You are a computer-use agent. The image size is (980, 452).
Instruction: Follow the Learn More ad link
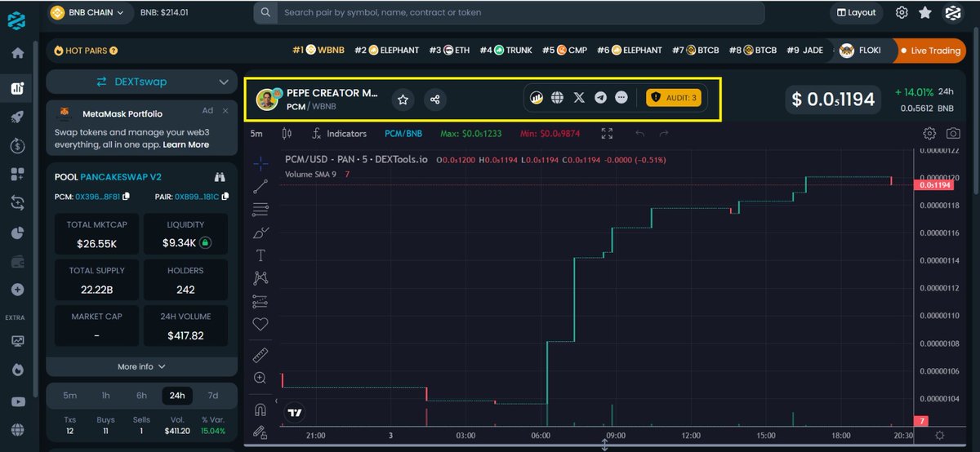pos(186,144)
